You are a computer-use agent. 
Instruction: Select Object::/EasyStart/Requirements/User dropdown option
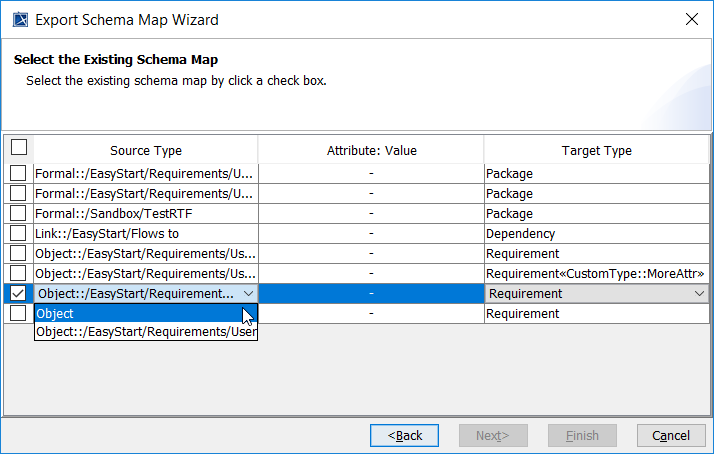click(146, 332)
